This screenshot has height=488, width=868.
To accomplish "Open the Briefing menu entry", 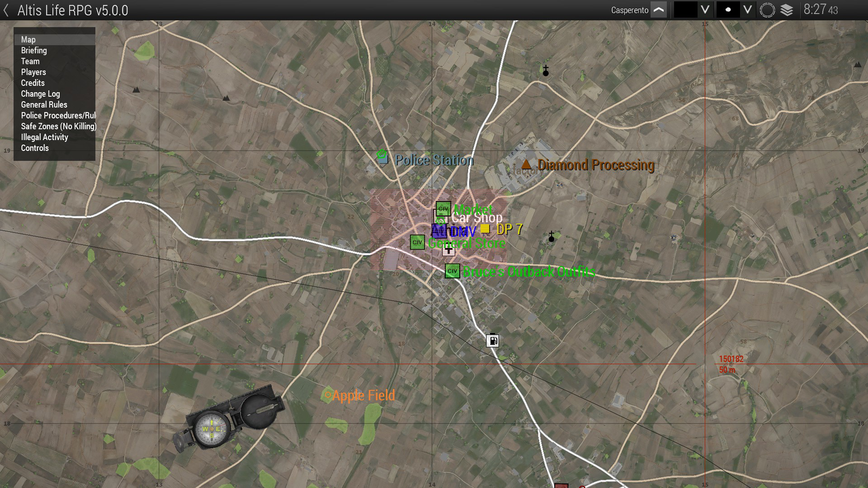I will [34, 51].
